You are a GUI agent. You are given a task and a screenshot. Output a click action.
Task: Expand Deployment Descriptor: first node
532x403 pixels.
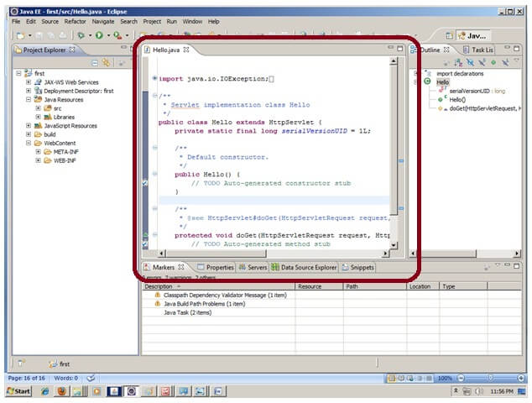click(29, 91)
